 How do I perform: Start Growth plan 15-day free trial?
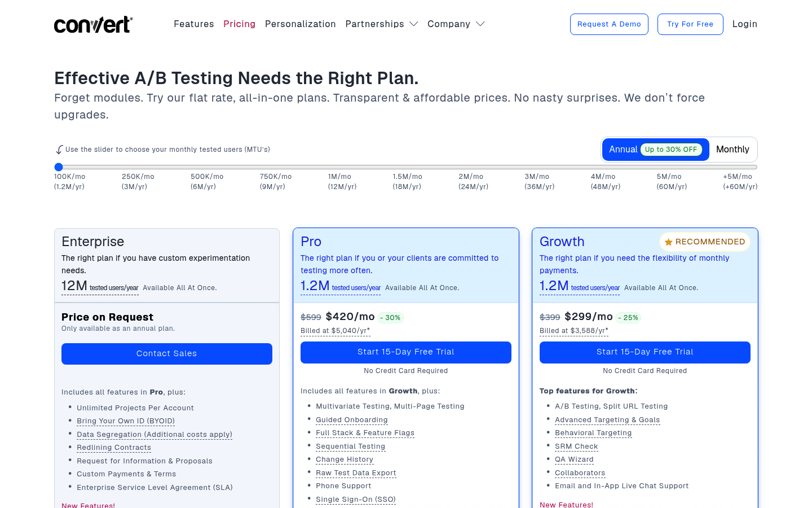[645, 352]
